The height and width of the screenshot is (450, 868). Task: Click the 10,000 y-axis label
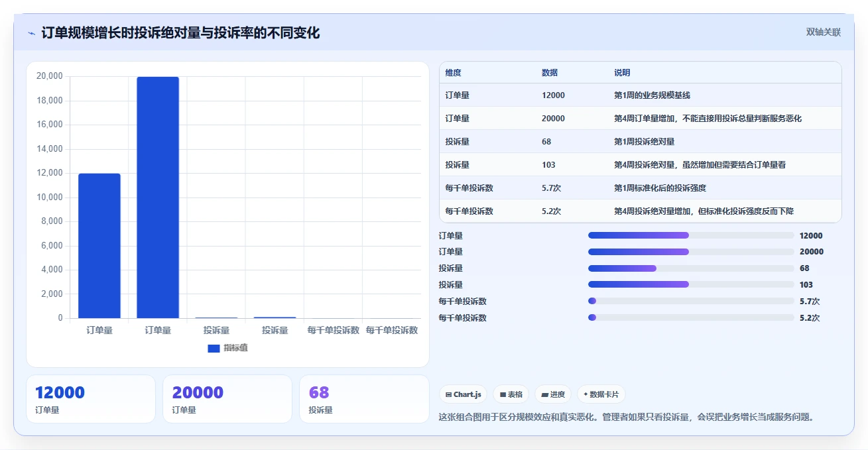[50, 197]
